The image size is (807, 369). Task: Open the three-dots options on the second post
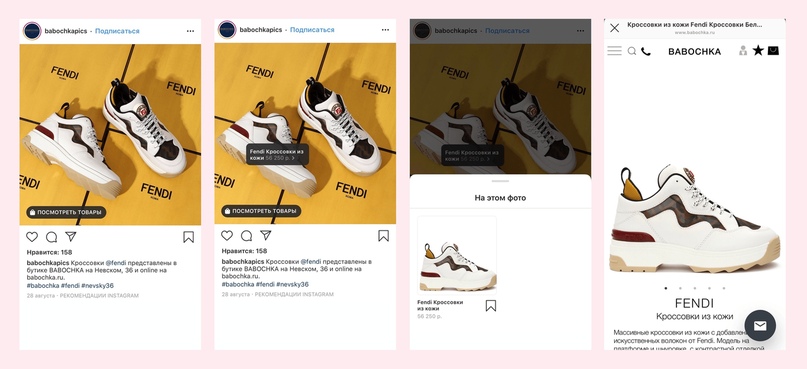[x=385, y=30]
